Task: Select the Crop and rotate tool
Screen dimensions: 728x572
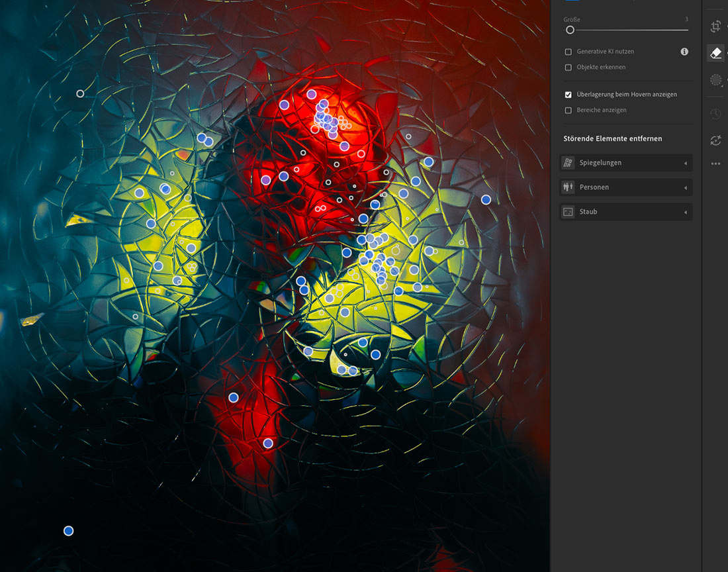Action: tap(715, 26)
